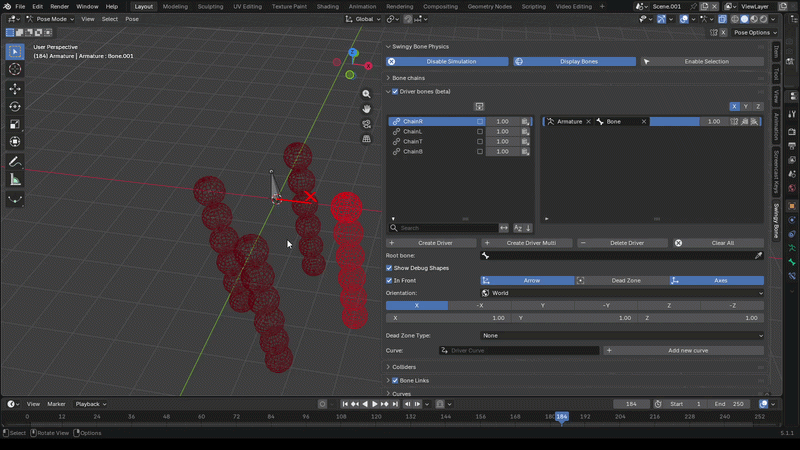Image resolution: width=800 pixels, height=450 pixels.
Task: Expand the Colliders section
Action: pos(388,367)
